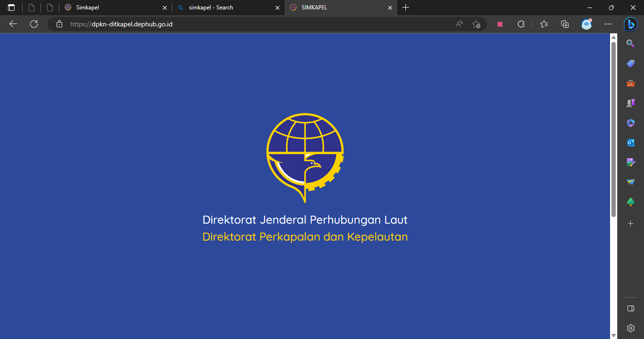The width and height of the screenshot is (644, 339).
Task: Open the Tools briefcase in sidebar
Action: 630,83
